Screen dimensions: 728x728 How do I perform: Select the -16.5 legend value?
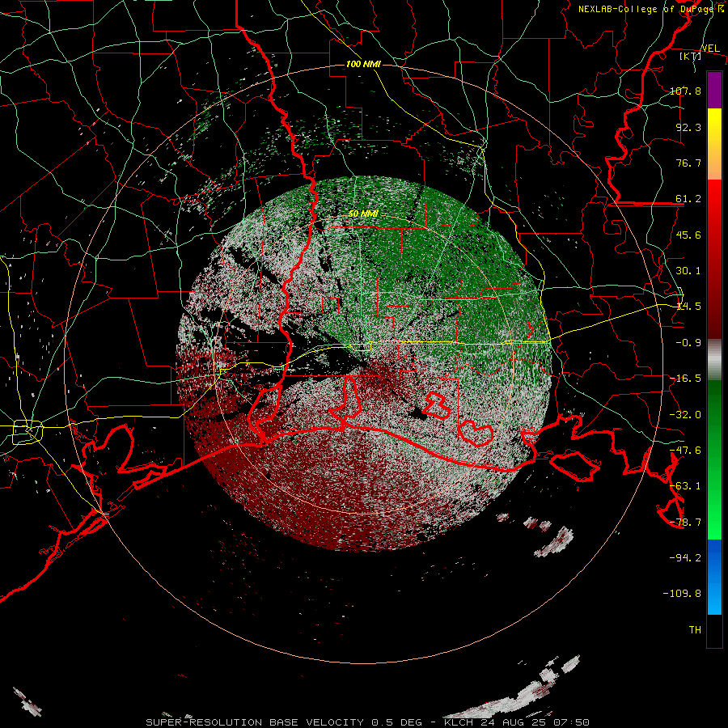[685, 379]
